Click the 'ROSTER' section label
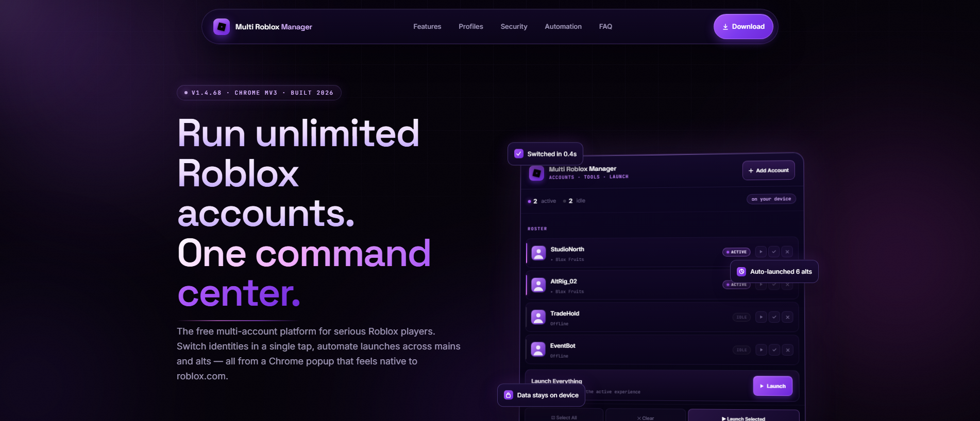Image resolution: width=980 pixels, height=421 pixels. pos(537,229)
